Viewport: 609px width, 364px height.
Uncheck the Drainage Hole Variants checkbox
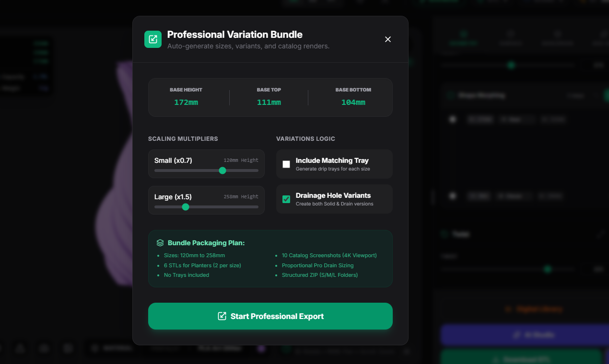[286, 199]
